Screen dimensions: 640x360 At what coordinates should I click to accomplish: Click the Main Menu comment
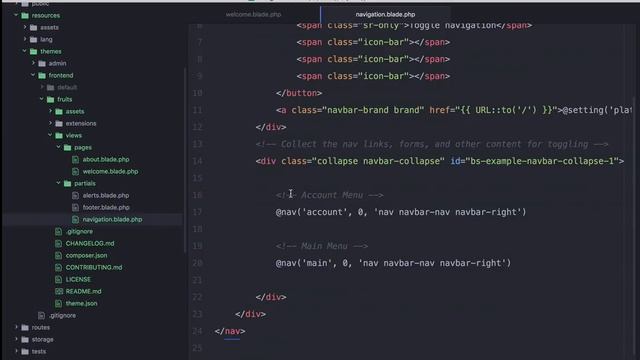click(x=322, y=246)
